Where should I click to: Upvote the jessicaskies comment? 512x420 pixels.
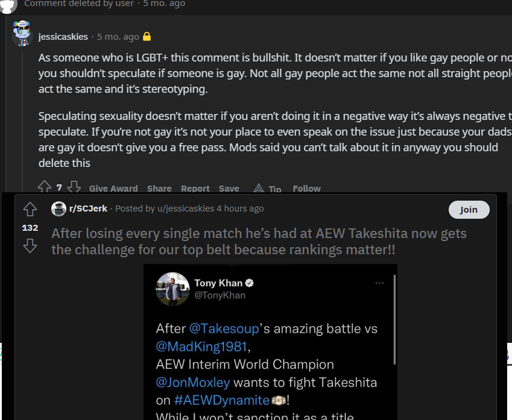[x=44, y=187]
